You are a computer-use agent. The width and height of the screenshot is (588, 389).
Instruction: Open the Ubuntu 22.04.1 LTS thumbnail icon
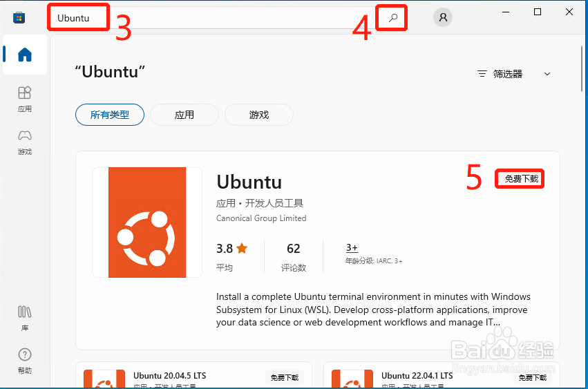pos(352,379)
